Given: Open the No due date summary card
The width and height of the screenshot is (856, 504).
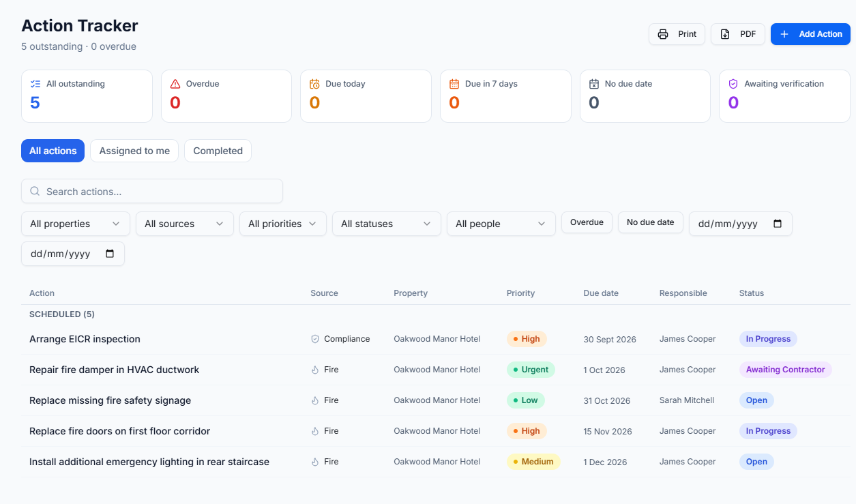Looking at the screenshot, I should (x=645, y=96).
